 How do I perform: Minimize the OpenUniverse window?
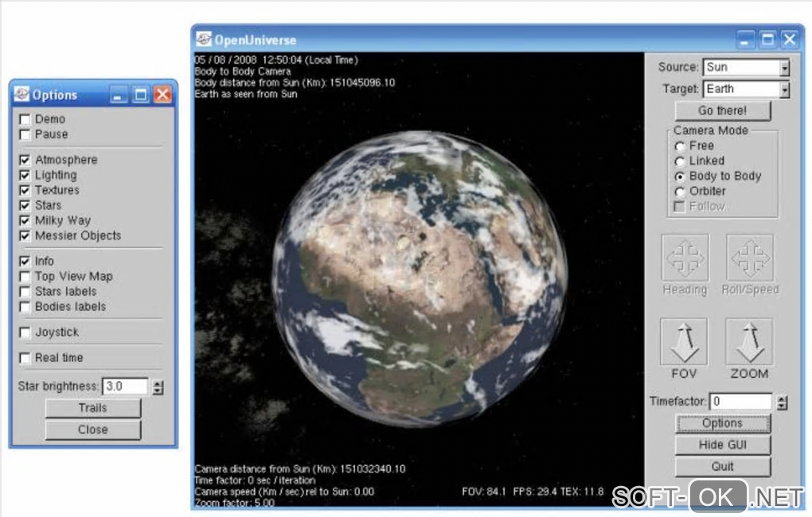744,39
